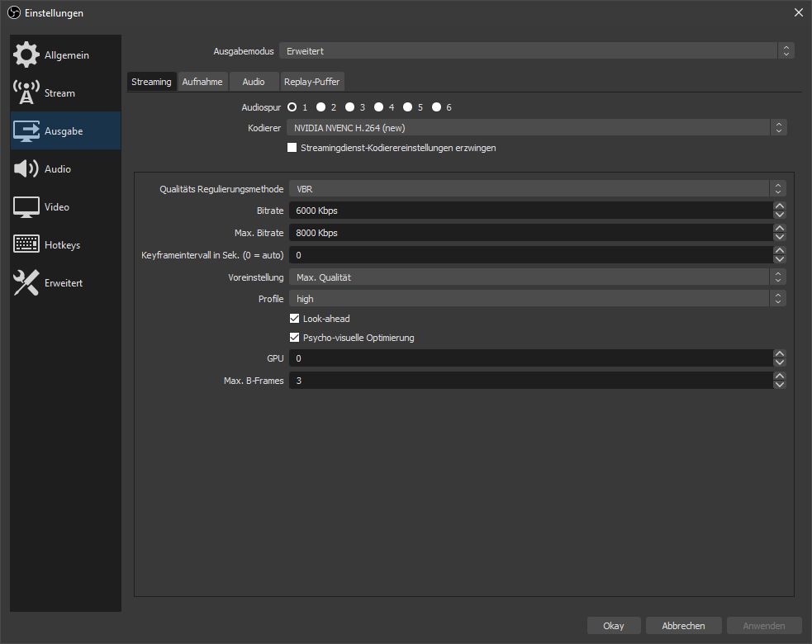Select Ausgabe in the sidebar
This screenshot has width=812, height=644.
[66, 131]
